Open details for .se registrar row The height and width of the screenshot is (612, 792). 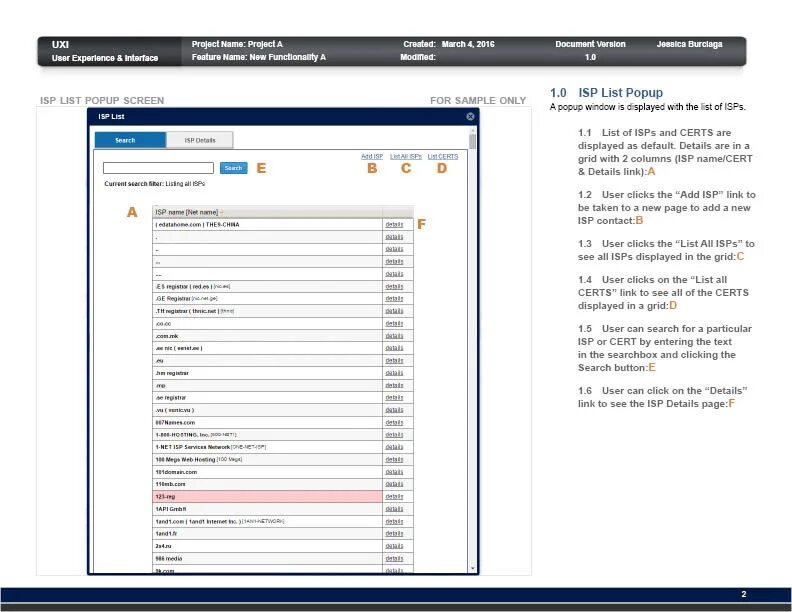click(394, 398)
